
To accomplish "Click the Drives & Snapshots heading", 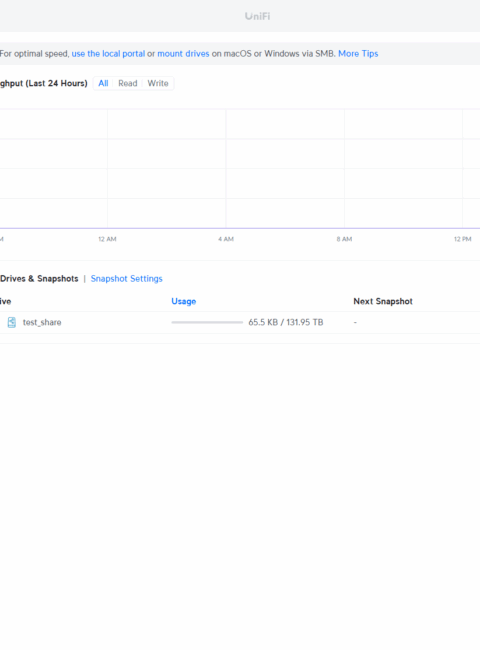I will [39, 279].
